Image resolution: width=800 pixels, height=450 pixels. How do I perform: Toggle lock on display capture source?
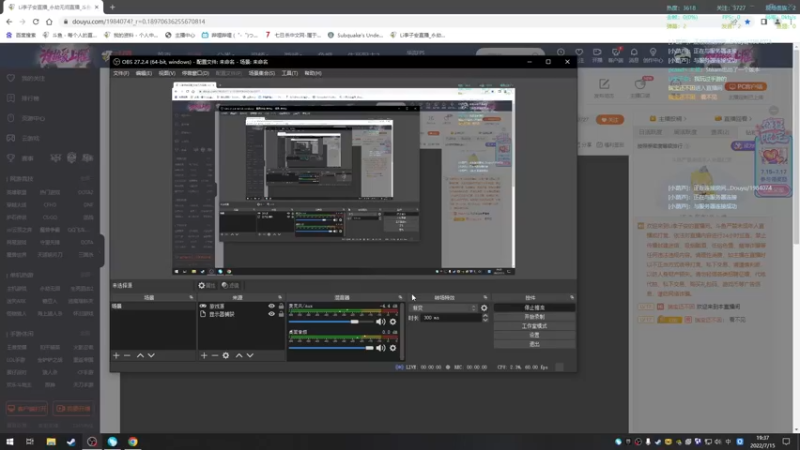pyautogui.click(x=281, y=314)
